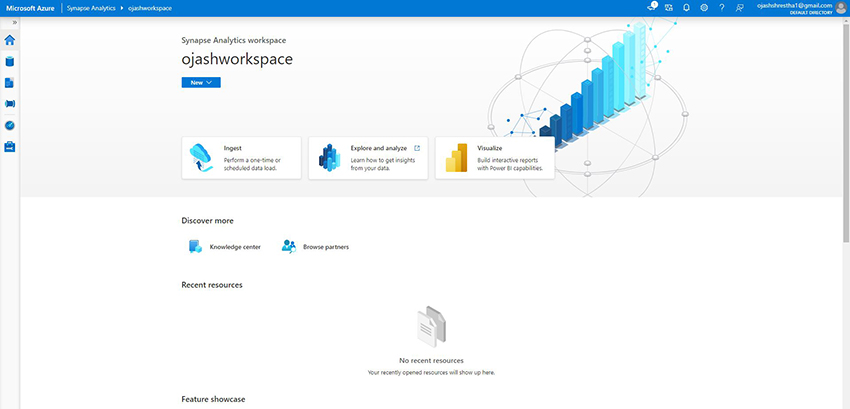Image resolution: width=850 pixels, height=409 pixels.
Task: Click the Discover more heading
Action: click(208, 221)
